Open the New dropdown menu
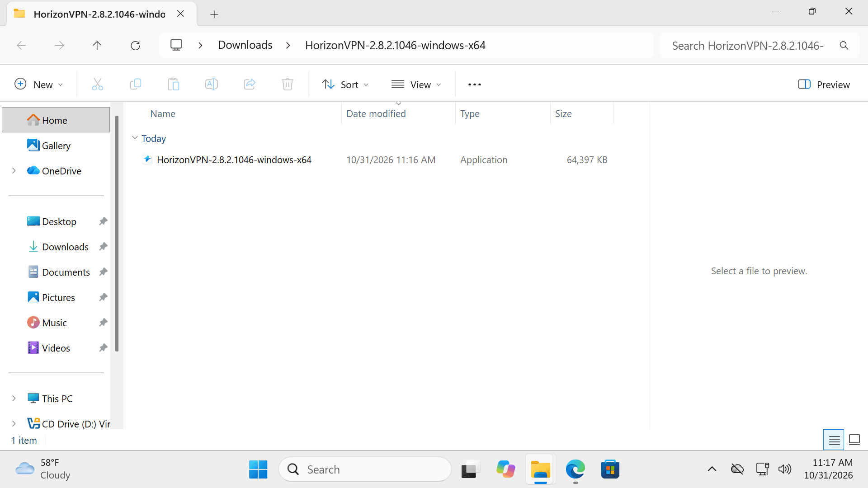The width and height of the screenshot is (868, 488). (x=39, y=84)
